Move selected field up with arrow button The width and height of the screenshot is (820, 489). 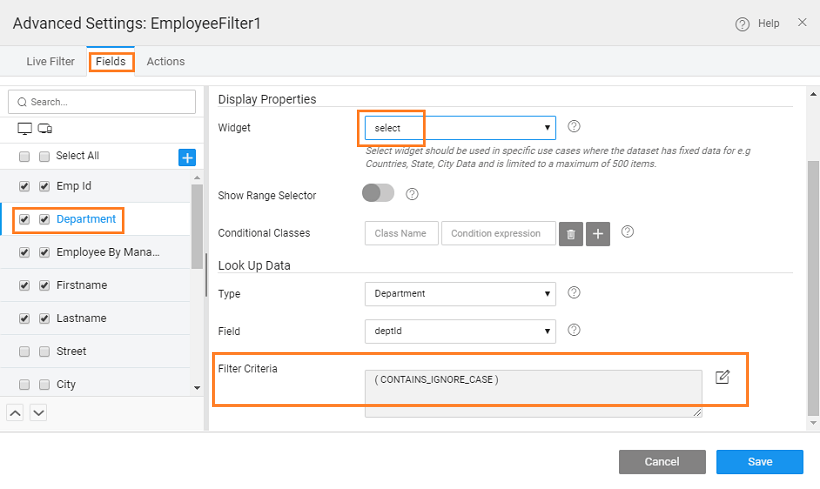point(16,412)
